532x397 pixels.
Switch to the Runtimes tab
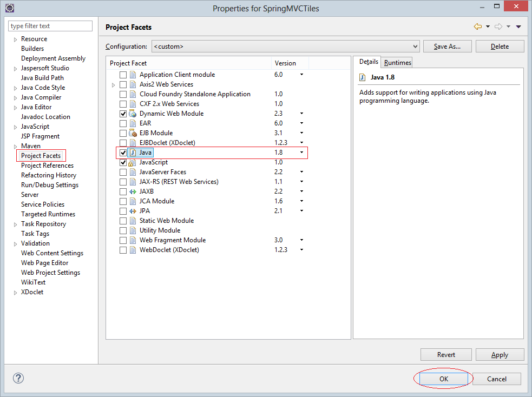(x=397, y=63)
